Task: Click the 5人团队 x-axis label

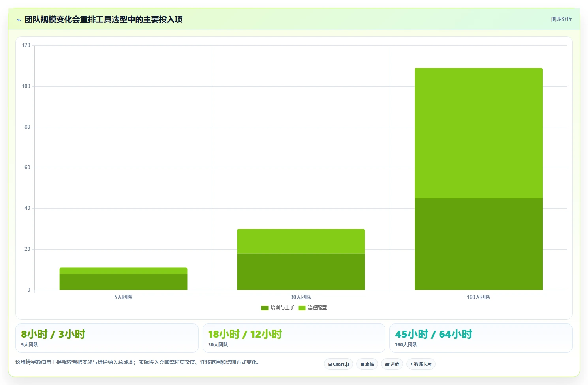Action: (x=123, y=297)
